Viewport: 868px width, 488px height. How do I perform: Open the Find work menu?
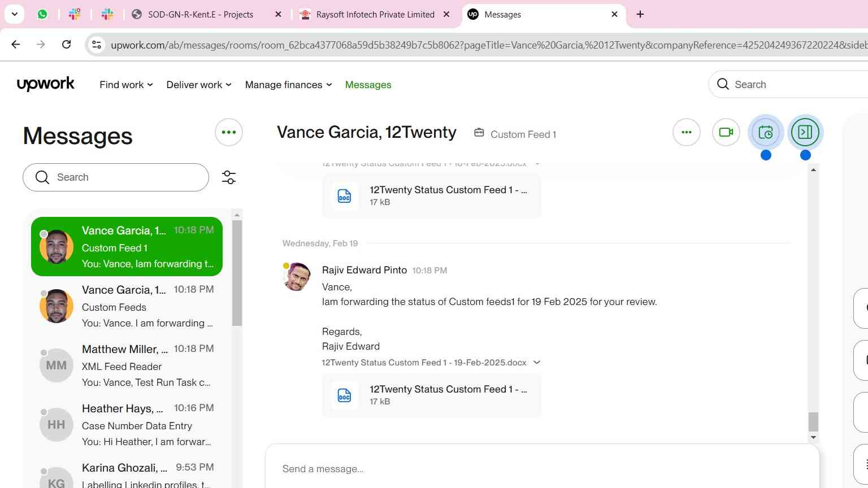click(126, 85)
